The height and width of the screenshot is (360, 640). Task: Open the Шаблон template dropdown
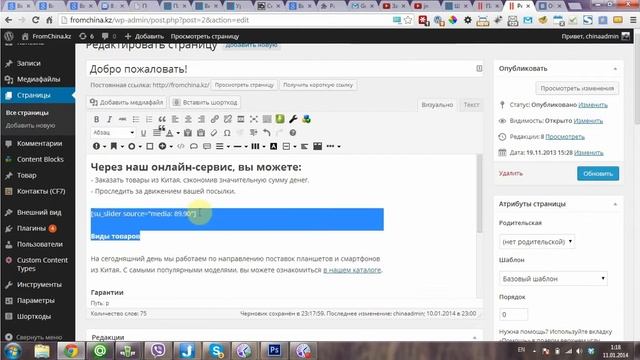coord(553,279)
